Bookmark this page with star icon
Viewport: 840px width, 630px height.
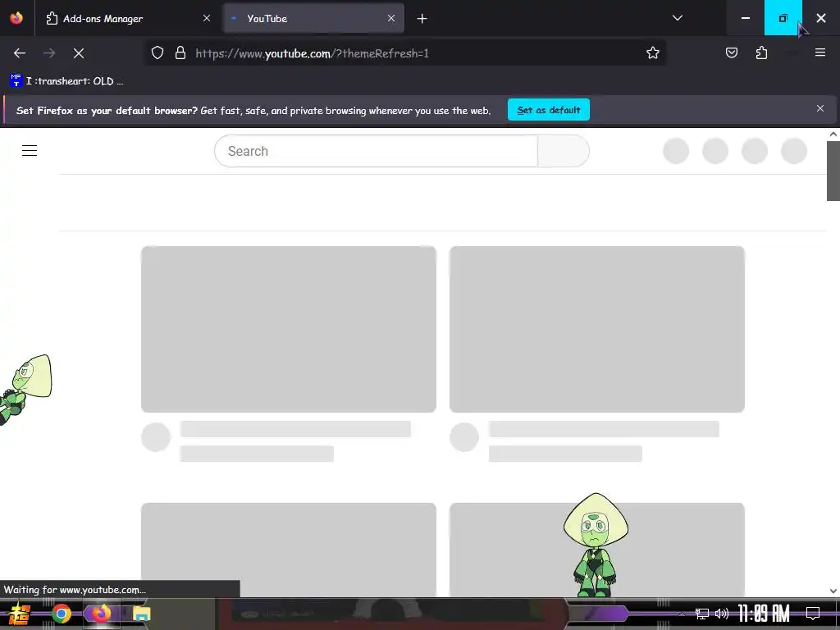652,53
